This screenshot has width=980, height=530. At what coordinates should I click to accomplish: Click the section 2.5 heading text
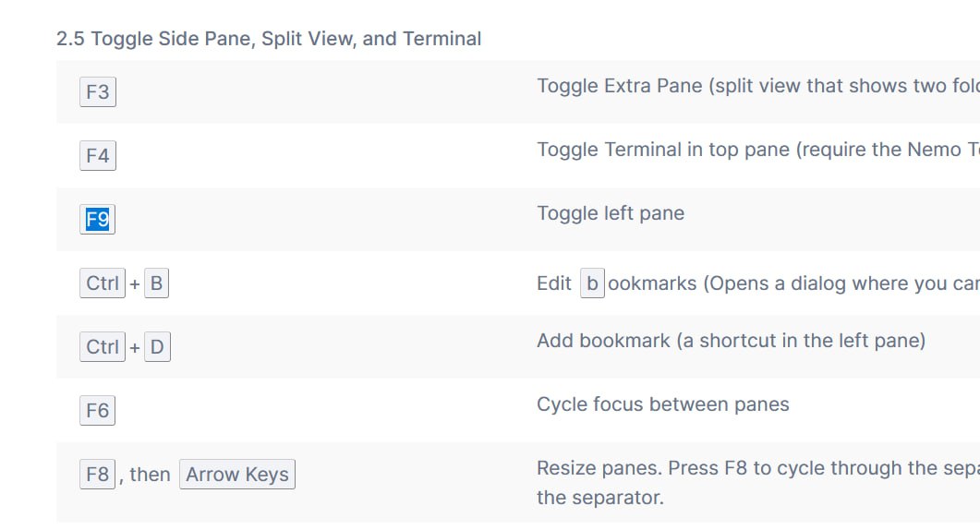tap(269, 39)
